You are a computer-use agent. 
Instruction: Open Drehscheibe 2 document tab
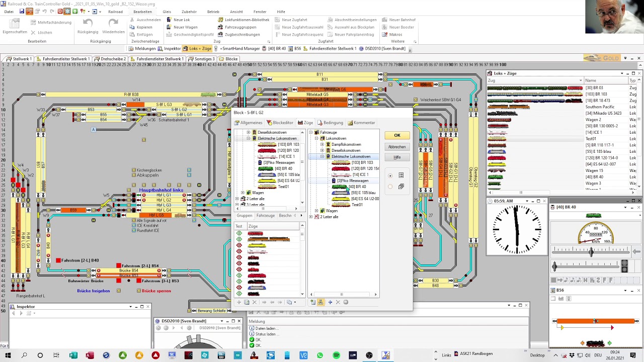click(x=110, y=59)
